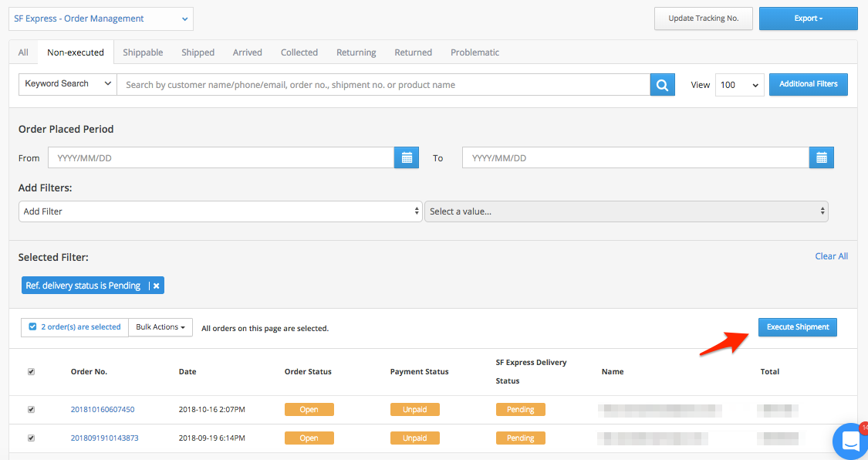Screen dimensions: 868x460
Task: Open the Shipped tab
Action: tap(198, 52)
